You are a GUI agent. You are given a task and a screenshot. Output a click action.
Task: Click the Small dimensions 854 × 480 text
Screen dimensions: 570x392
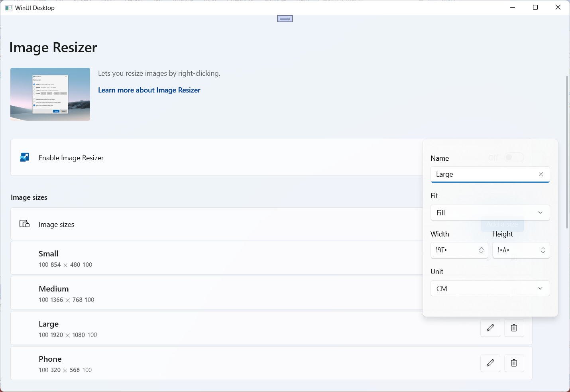coord(65,265)
